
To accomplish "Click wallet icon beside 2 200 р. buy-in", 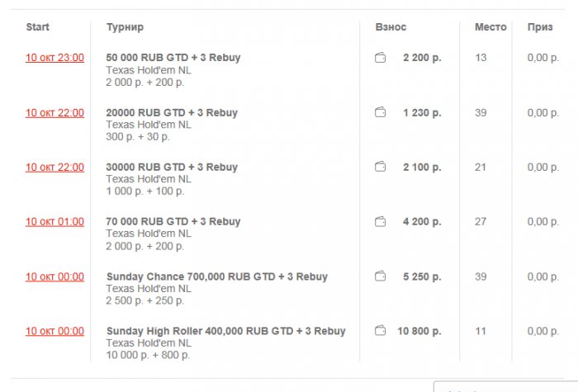I will point(381,58).
